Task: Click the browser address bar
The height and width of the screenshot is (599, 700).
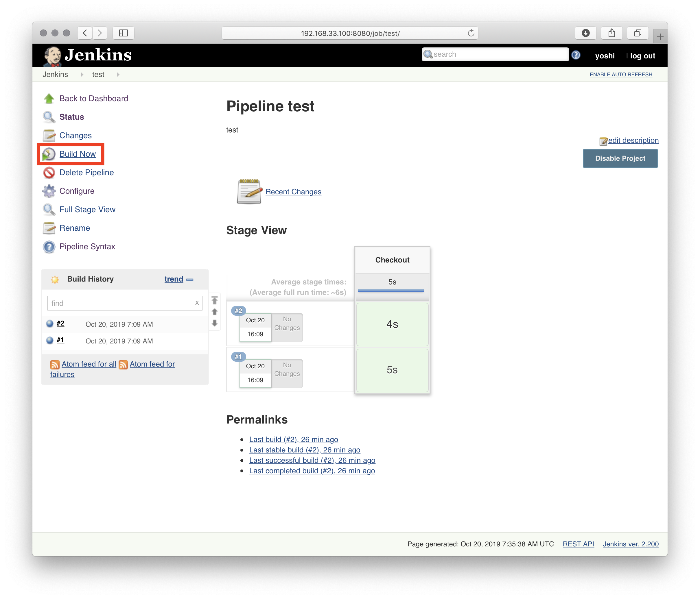Action: 350,33
